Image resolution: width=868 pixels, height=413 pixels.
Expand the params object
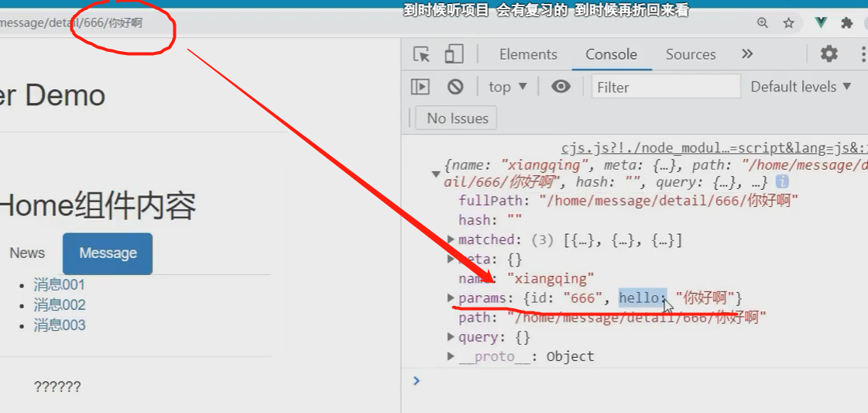tap(451, 298)
